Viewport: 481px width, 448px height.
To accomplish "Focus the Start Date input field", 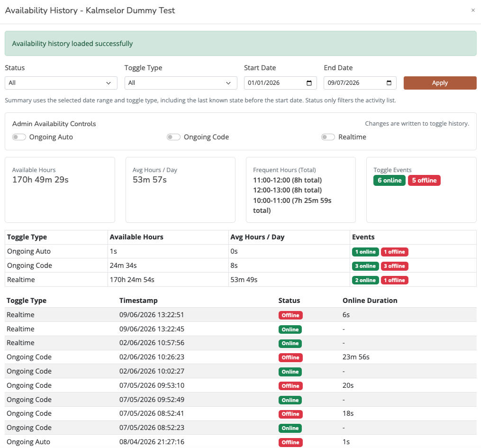I will [280, 83].
